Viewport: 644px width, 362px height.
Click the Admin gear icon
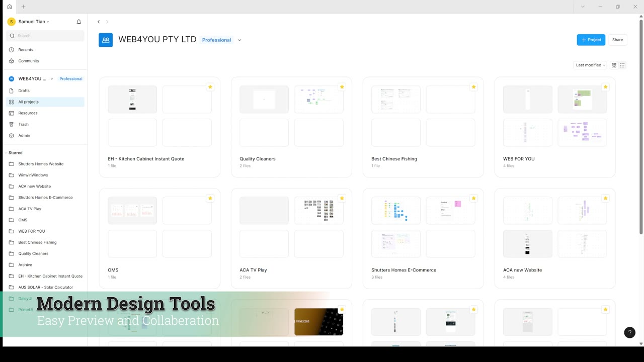12,135
